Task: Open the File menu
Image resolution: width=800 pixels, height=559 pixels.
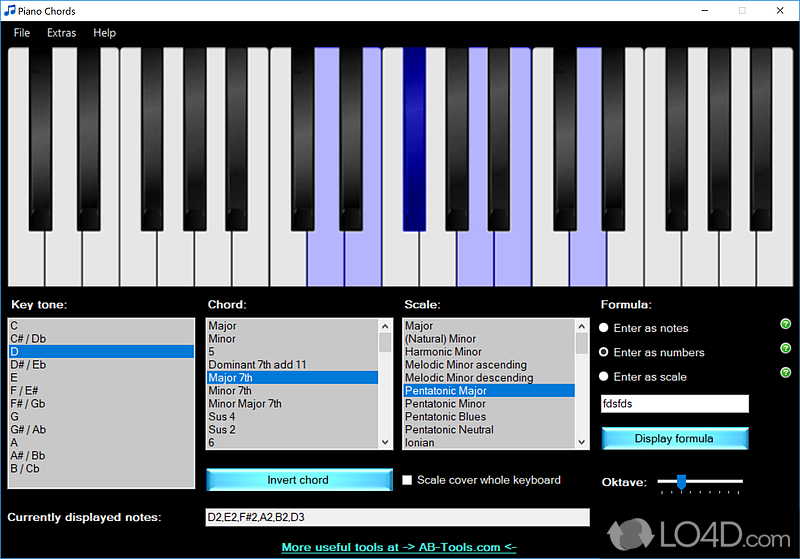Action: [x=22, y=33]
